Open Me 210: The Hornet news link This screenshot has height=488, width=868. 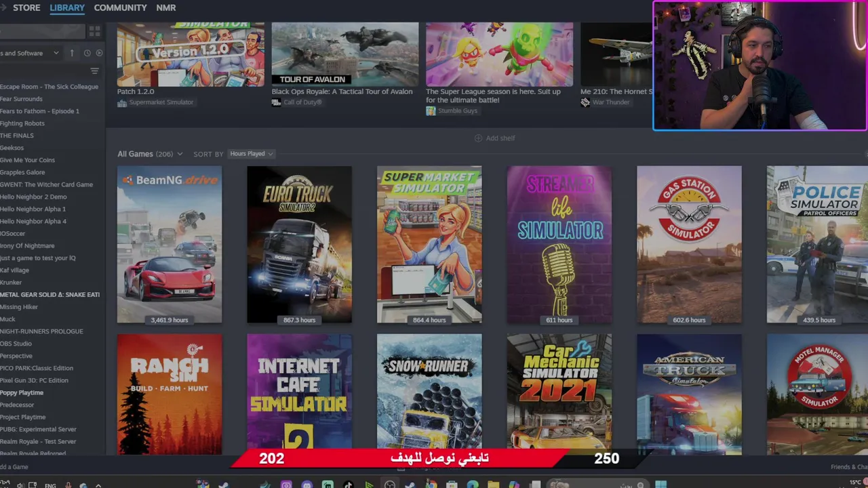click(x=616, y=91)
